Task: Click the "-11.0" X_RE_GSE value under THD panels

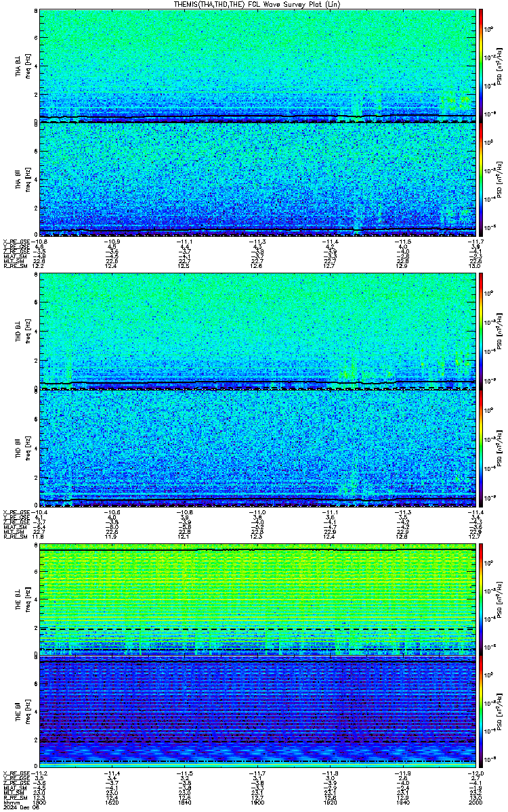Action: point(257,511)
